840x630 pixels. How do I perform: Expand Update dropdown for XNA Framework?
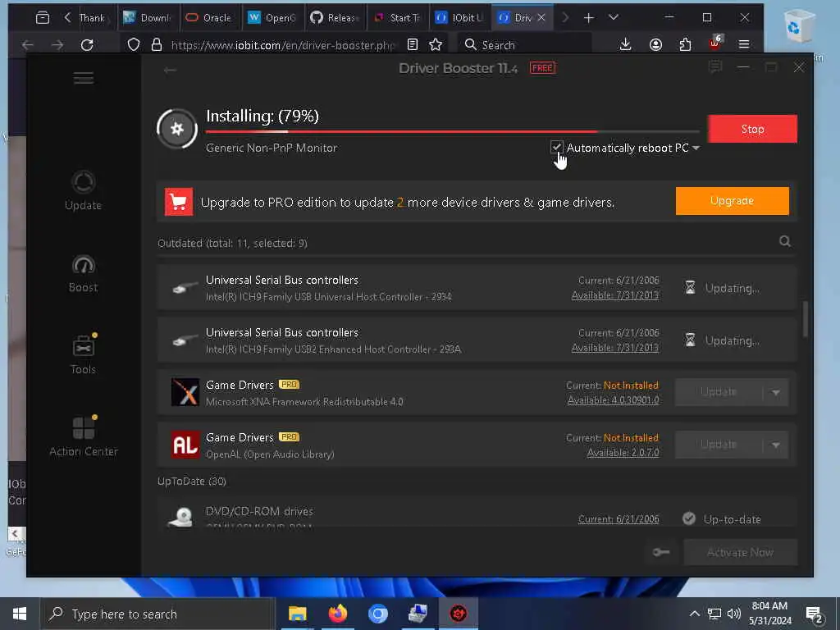coord(776,393)
